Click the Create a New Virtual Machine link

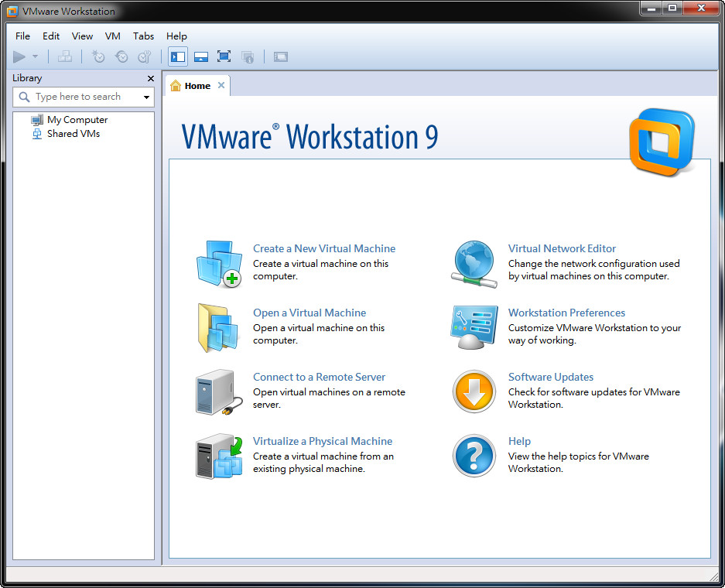(x=324, y=248)
